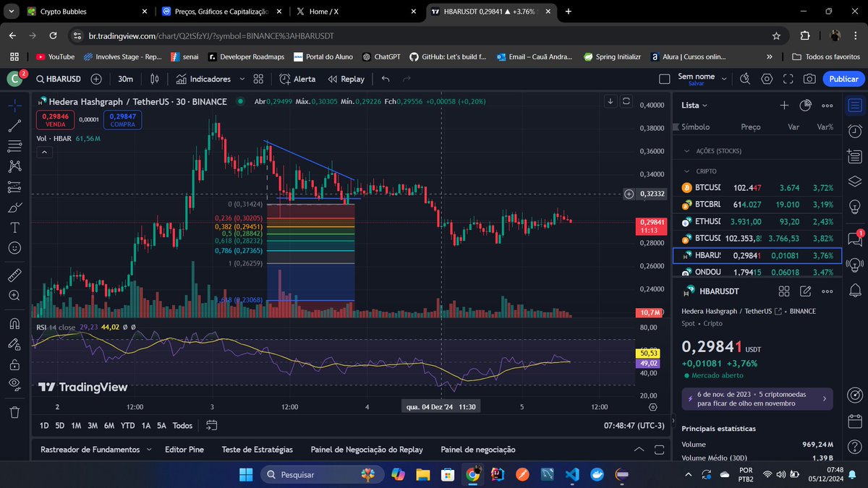Take a chart snapshot with camera
The height and width of the screenshot is (488, 868).
click(x=809, y=79)
